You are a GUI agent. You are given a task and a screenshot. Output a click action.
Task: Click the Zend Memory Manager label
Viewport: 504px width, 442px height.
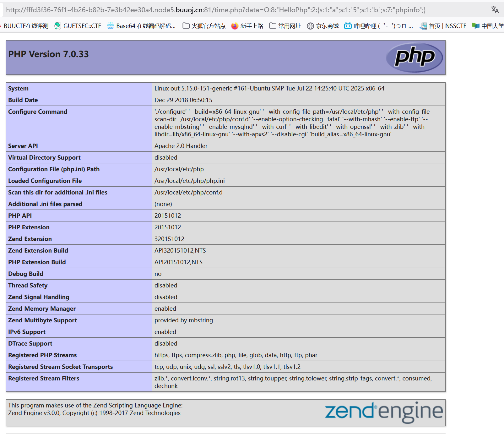[42, 308]
